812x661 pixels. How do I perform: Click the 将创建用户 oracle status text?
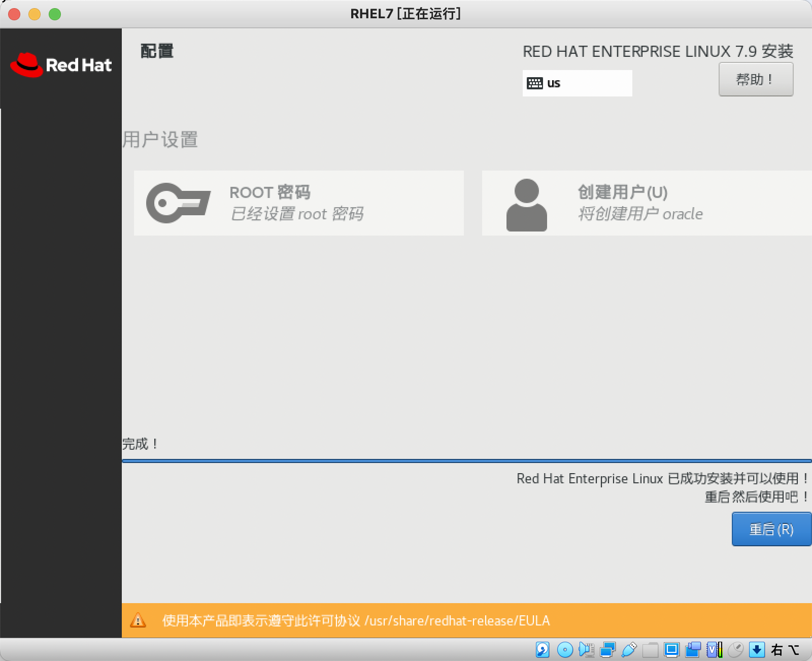pos(640,214)
